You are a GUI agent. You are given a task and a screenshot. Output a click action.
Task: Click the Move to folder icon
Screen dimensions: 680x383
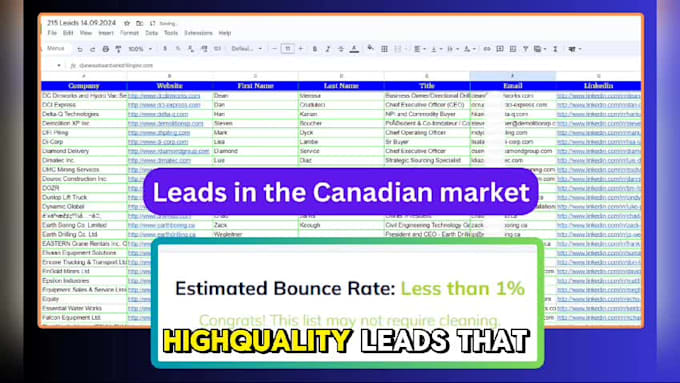[139, 23]
